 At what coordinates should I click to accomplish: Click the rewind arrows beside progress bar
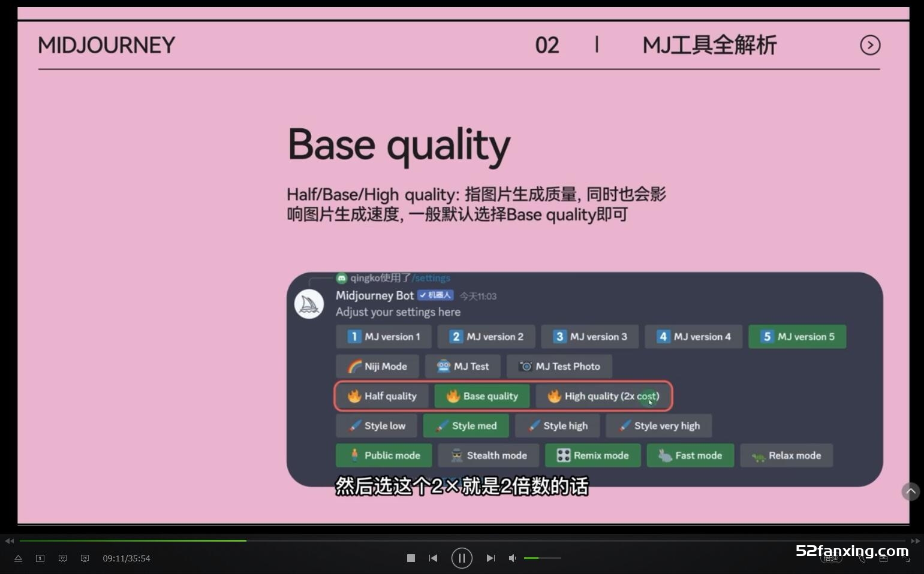click(9, 540)
